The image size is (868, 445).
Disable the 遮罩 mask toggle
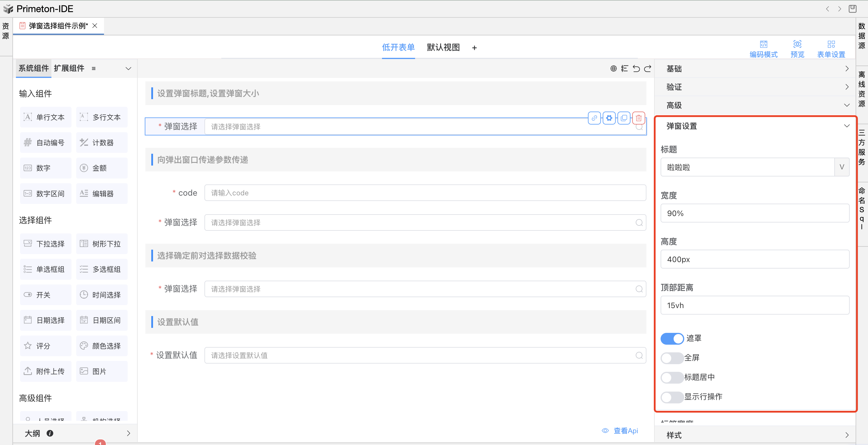click(x=672, y=339)
